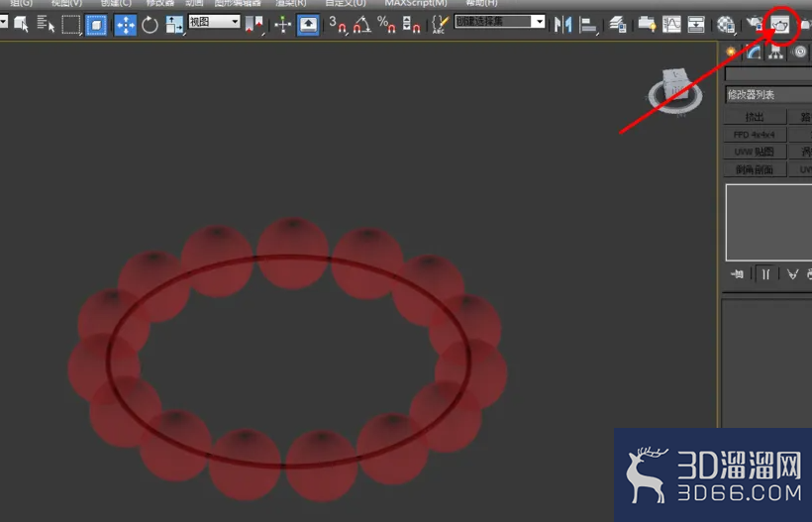Open the 自定义(U) menu
This screenshot has height=522, width=812.
346,3
